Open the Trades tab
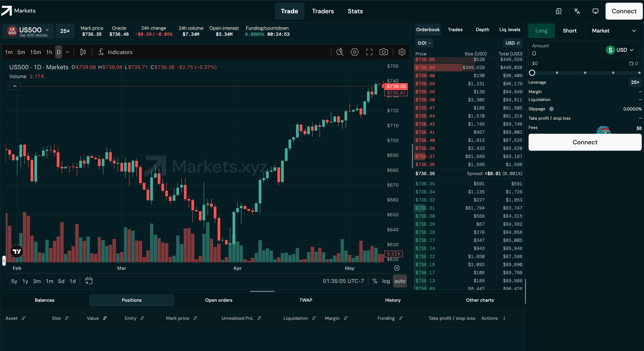Image resolution: width=644 pixels, height=351 pixels. click(x=455, y=30)
